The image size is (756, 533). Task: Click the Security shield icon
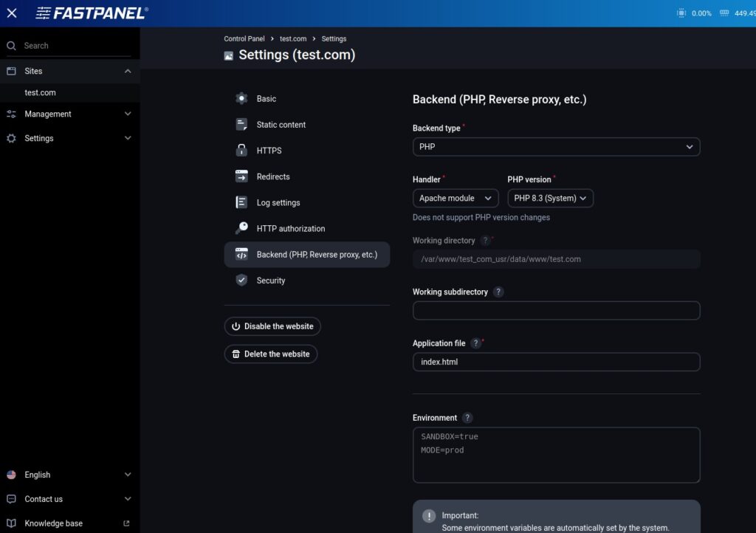coord(241,280)
